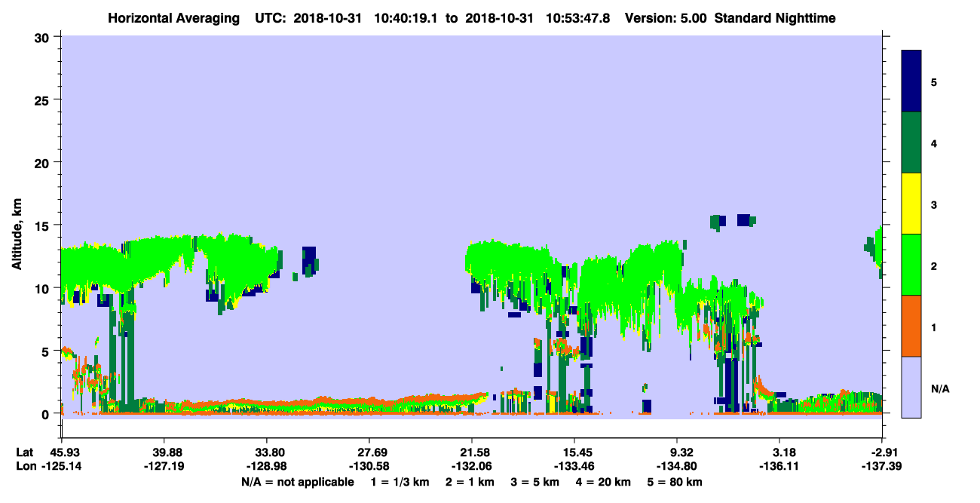This screenshot has width=980, height=503.
Task: Click the 'Lon' row label
Action: coord(25,466)
